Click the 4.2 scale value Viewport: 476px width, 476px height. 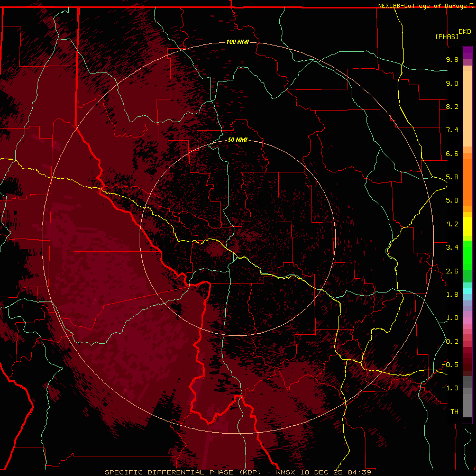452,224
